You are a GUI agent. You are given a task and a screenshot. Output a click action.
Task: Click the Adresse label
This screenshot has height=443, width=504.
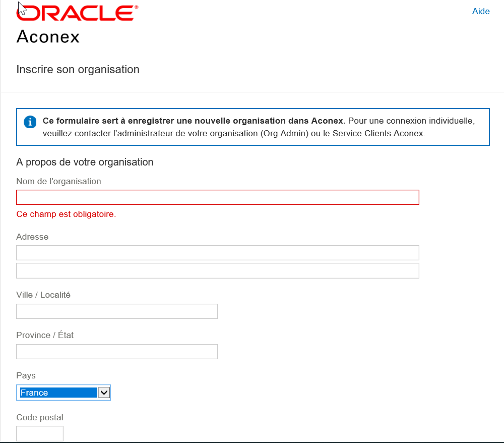coord(32,237)
